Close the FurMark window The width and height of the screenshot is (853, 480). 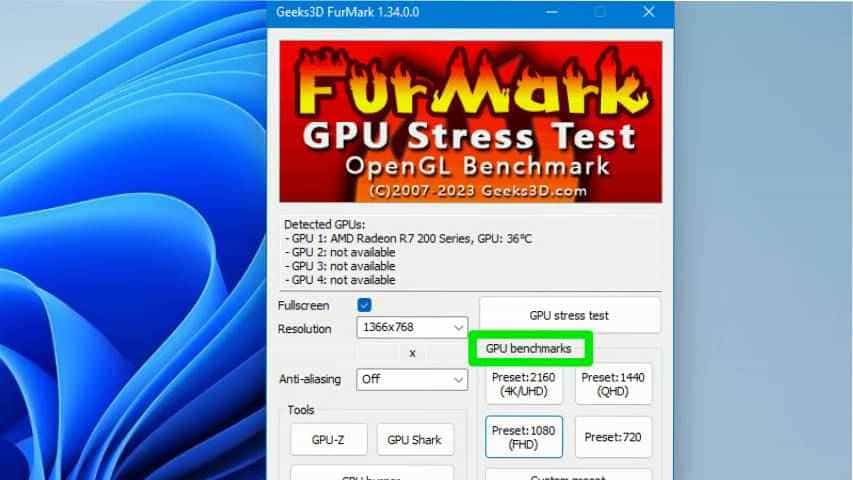click(x=648, y=12)
